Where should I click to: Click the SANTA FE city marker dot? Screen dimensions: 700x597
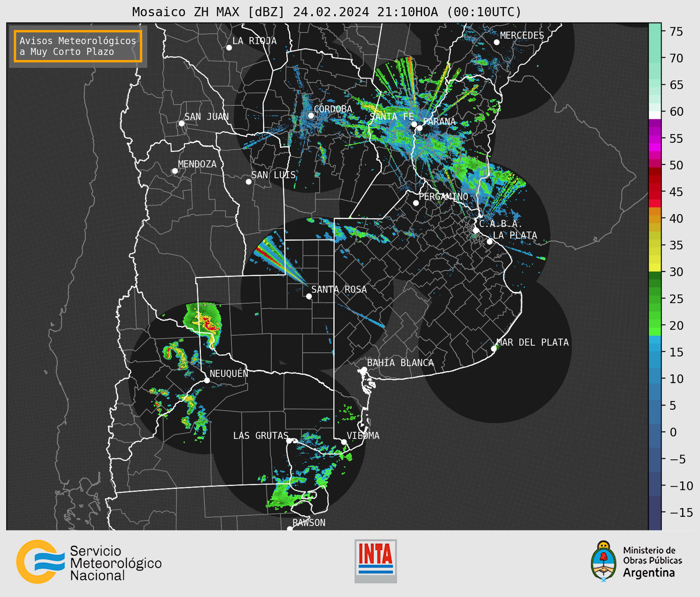414,124
